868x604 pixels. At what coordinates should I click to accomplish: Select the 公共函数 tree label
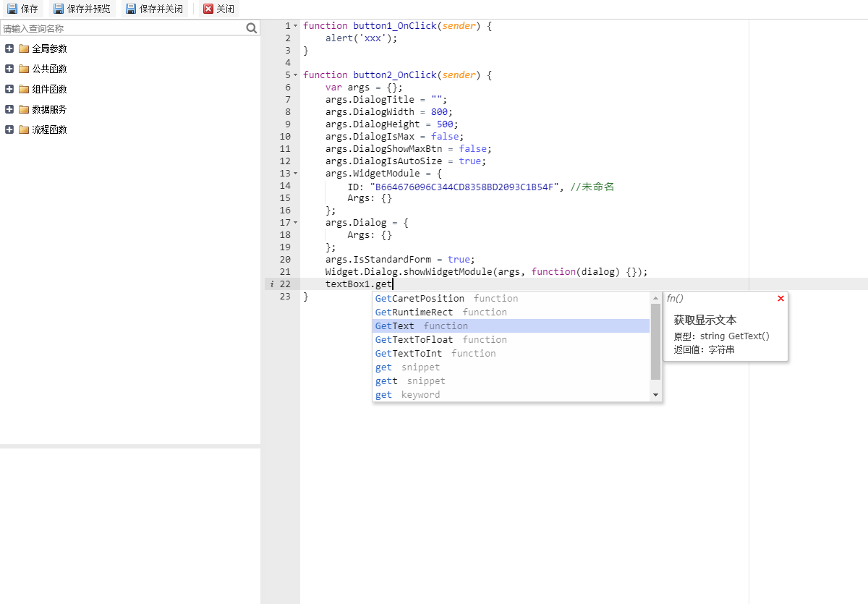point(49,69)
